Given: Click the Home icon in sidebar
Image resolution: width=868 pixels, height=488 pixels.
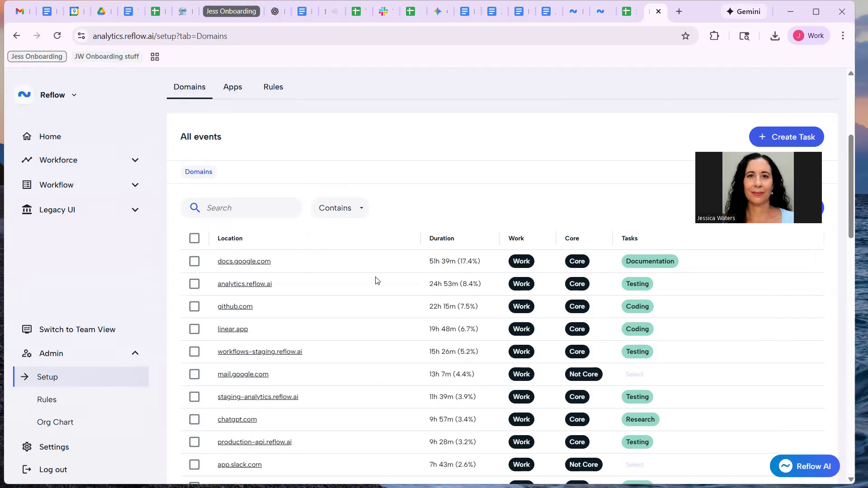Looking at the screenshot, I should (x=27, y=136).
